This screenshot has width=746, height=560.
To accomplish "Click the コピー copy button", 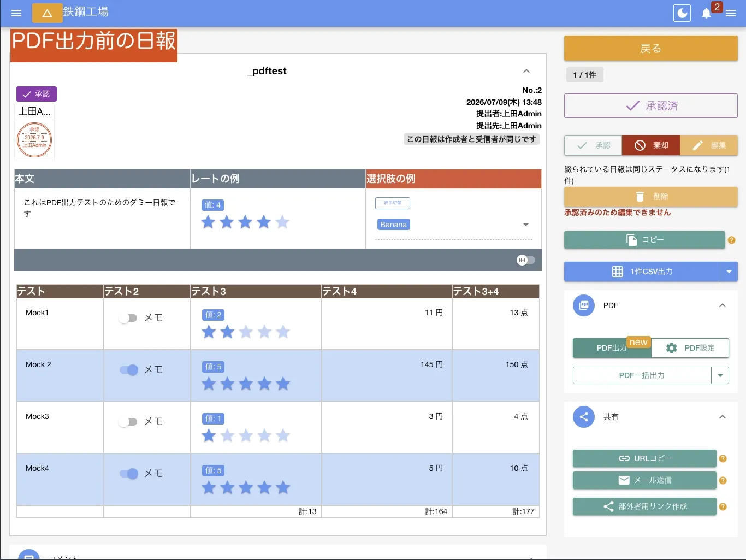I will 644,240.
